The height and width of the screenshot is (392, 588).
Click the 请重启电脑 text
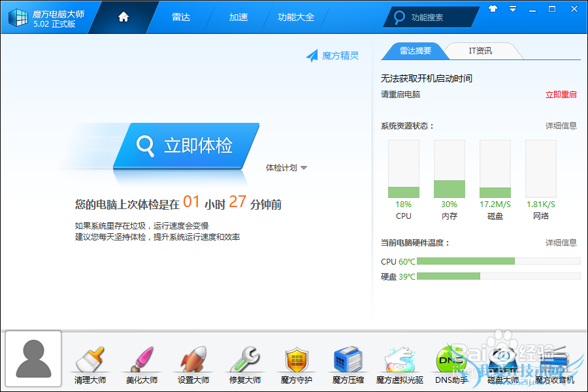tap(400, 95)
